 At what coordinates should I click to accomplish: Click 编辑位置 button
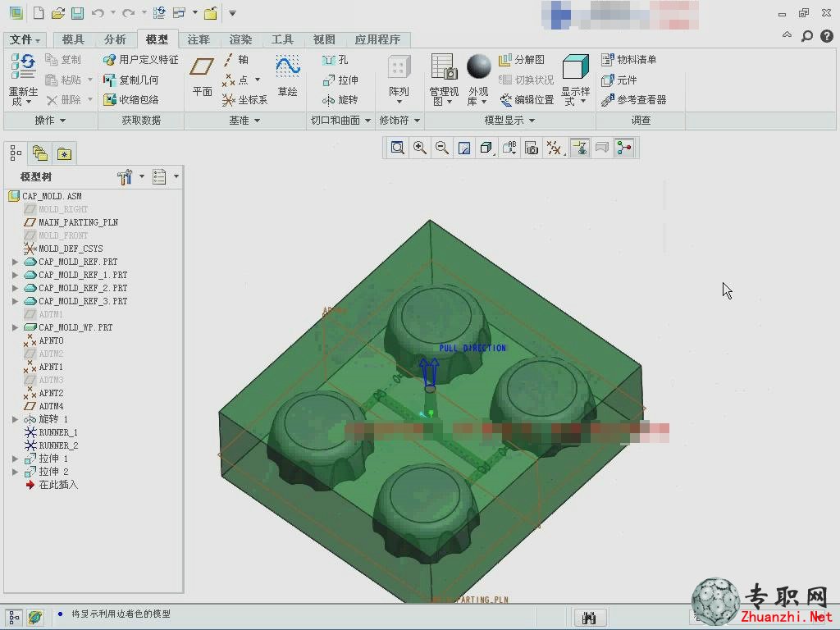527,99
